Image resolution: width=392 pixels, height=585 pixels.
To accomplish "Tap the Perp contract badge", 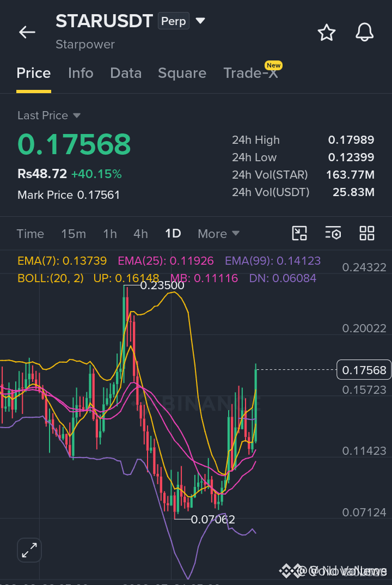I will point(174,21).
